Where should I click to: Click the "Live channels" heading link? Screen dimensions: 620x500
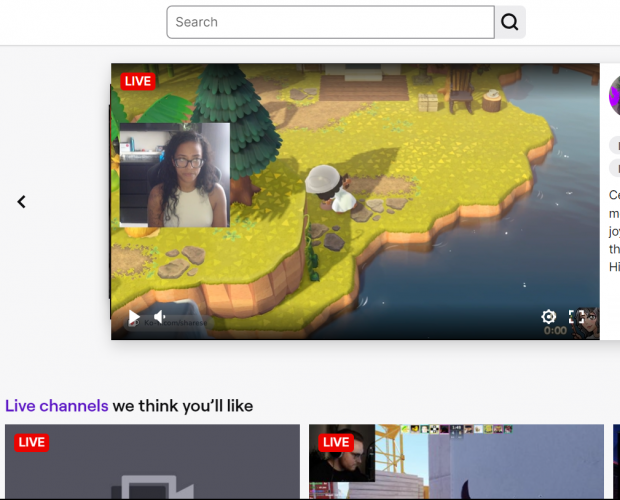[57, 406]
